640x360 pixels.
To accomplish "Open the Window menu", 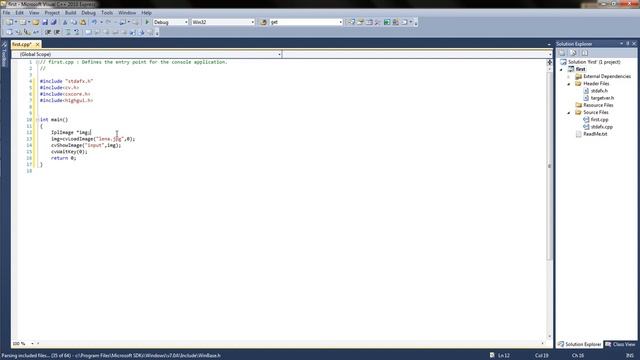I will [127, 13].
